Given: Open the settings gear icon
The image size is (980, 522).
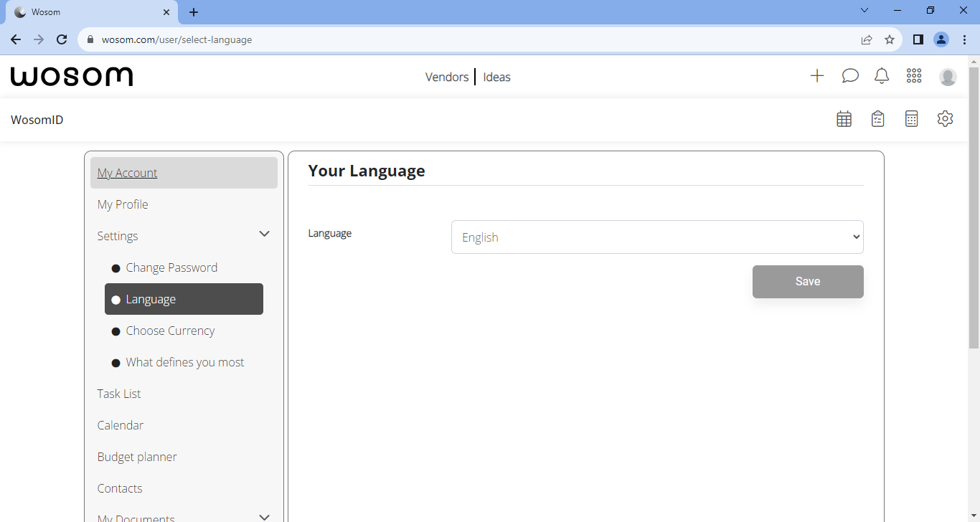Looking at the screenshot, I should (945, 118).
